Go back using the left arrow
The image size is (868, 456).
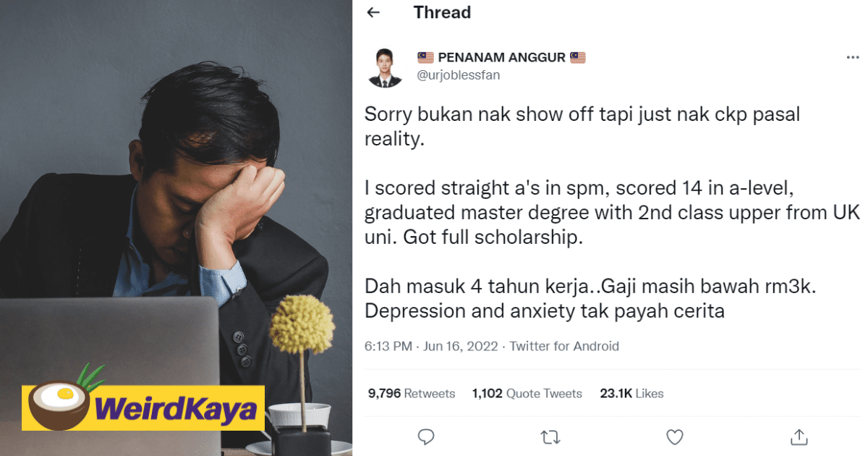point(373,13)
